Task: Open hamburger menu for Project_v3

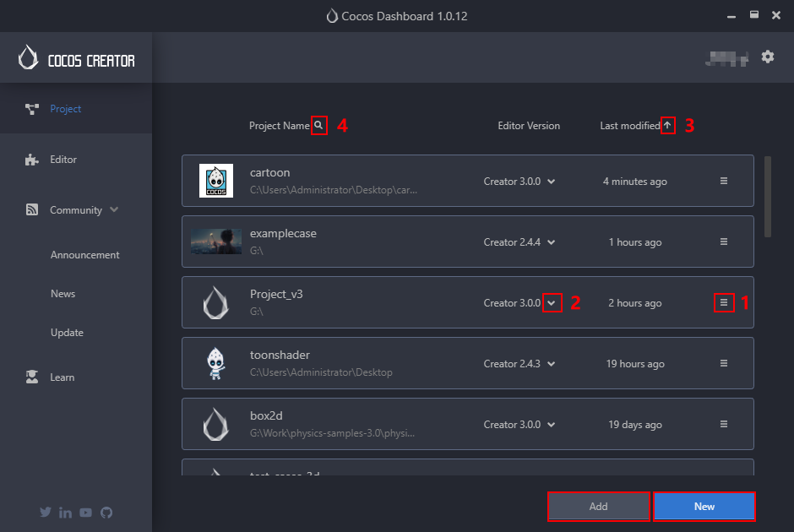Action: [x=724, y=302]
